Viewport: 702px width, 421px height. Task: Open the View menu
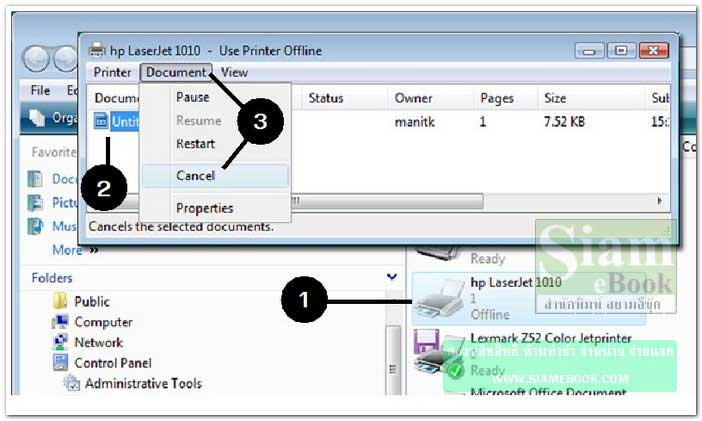coord(234,72)
